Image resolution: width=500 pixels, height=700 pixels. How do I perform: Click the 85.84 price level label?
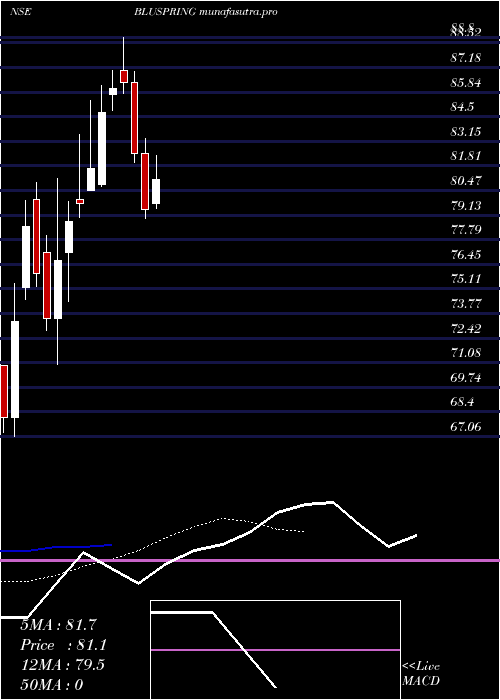pos(466,83)
